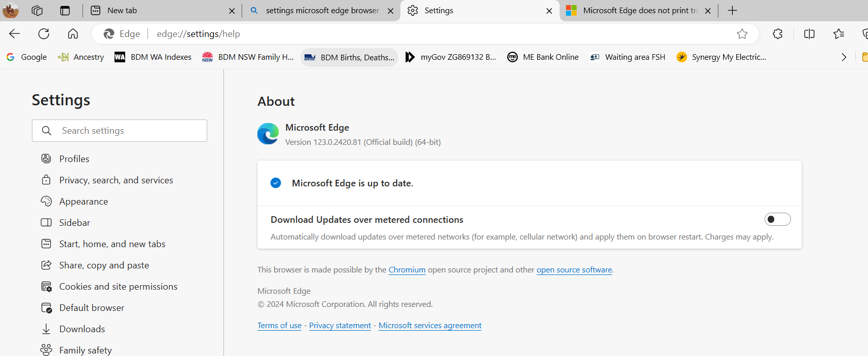Image resolution: width=868 pixels, height=356 pixels.
Task: Switch to the Microsoft Edge does not print tab
Action: click(635, 11)
